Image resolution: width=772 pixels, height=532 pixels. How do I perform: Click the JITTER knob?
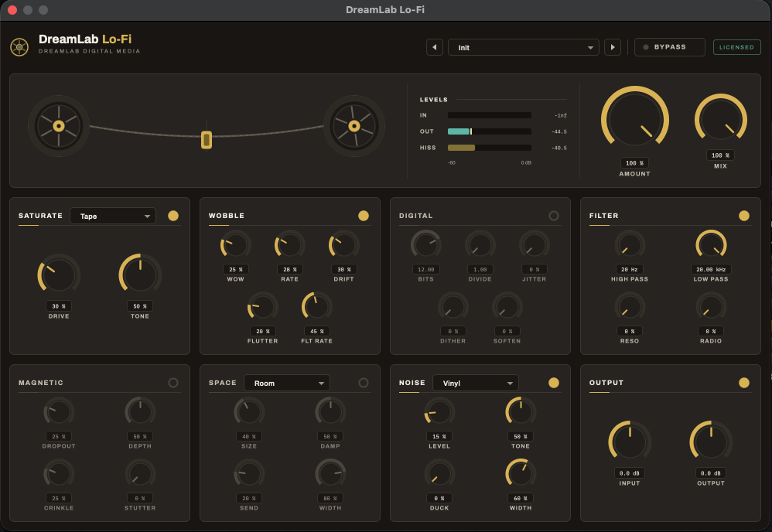click(x=535, y=245)
